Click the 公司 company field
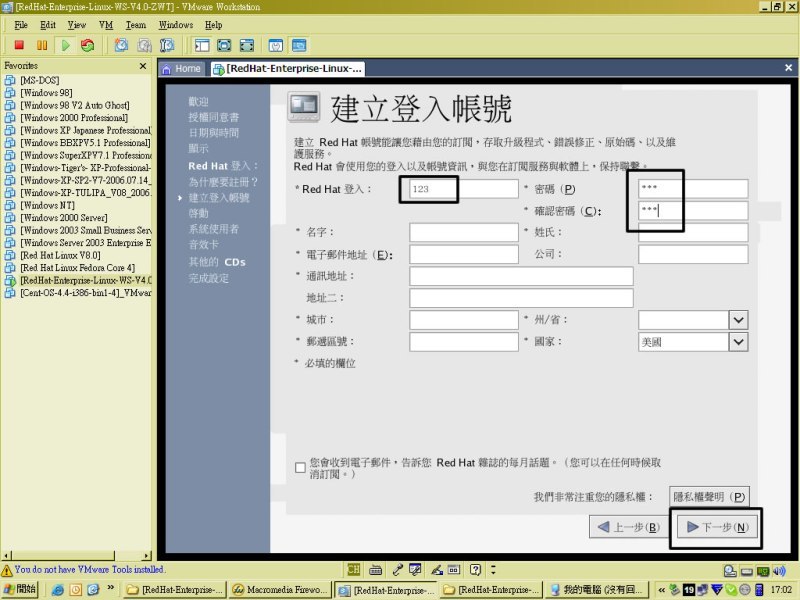The width and height of the screenshot is (800, 600). [693, 254]
